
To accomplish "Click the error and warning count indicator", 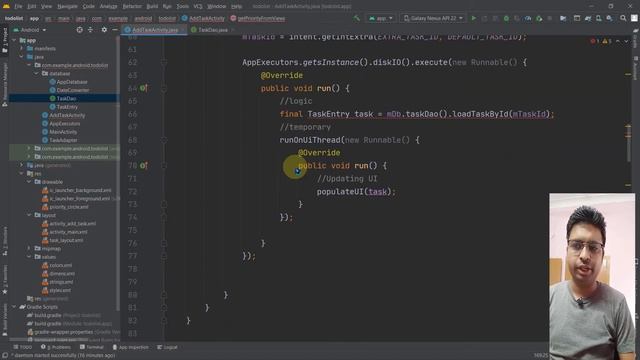I will coord(601,41).
